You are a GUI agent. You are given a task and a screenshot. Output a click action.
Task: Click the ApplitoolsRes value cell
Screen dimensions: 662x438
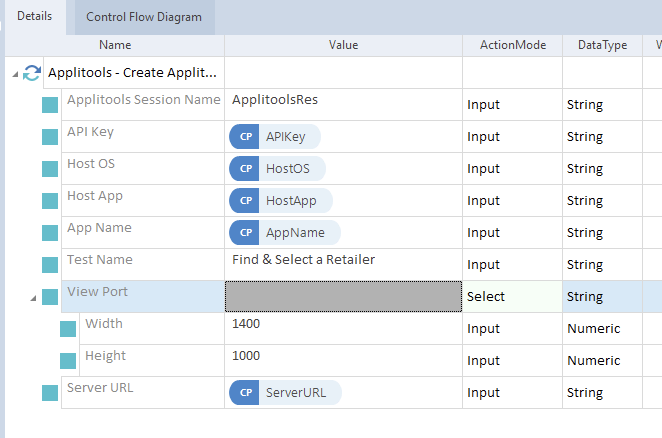(343, 104)
